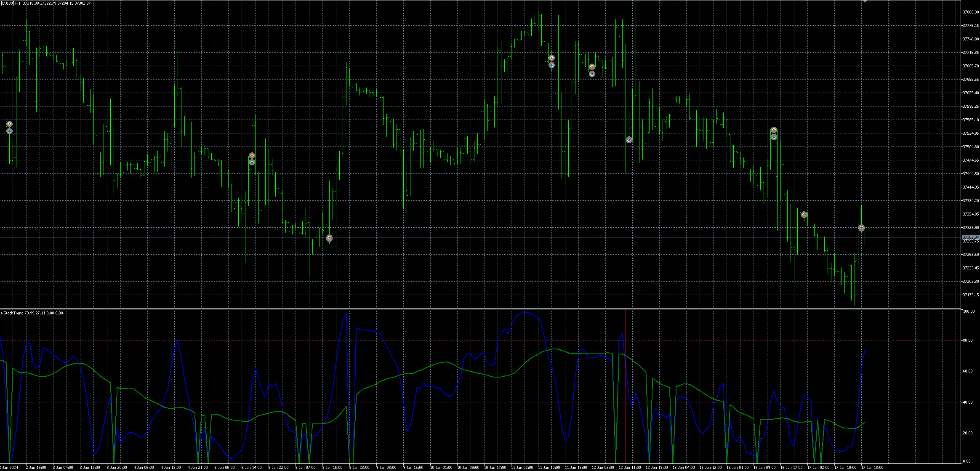Screen dimensions: 980x471
Task: Click the blue buy arrow on 5 Jan 14:00 bar
Action: point(252,162)
